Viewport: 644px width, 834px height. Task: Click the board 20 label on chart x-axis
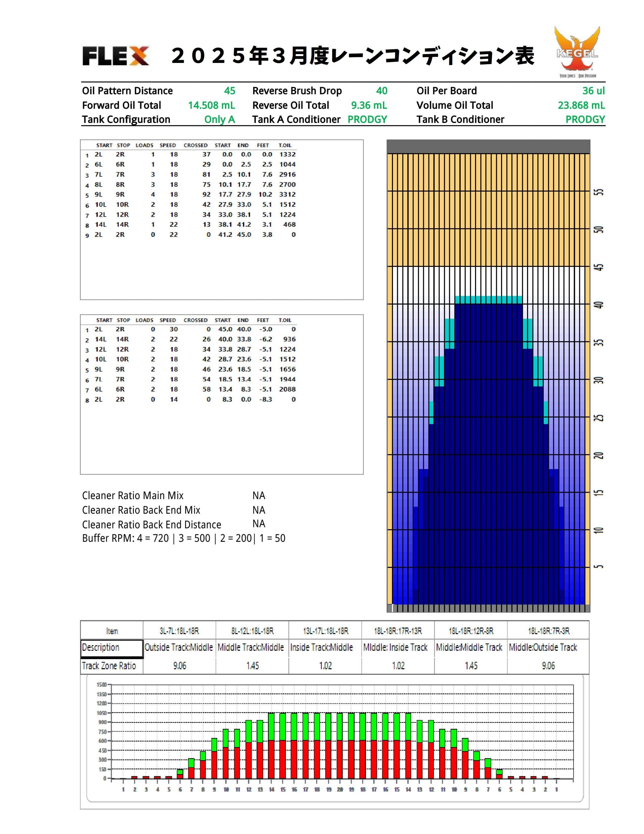pyautogui.click(x=340, y=789)
